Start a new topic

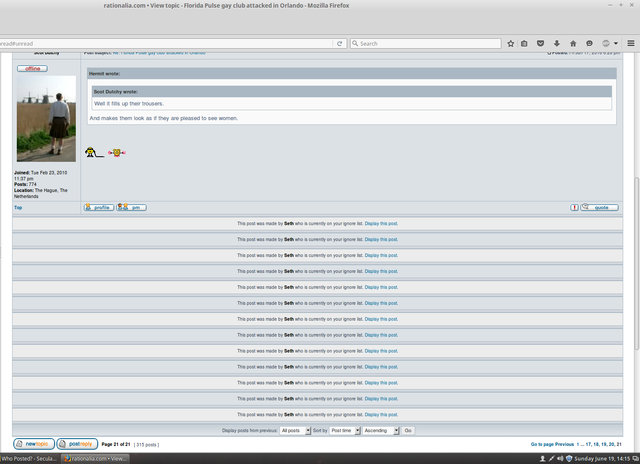tap(34, 443)
